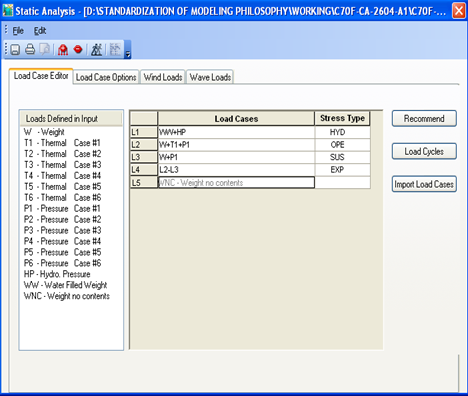Select 'HP - Hydro. Pressure' entry
The image size is (468, 396).
click(57, 274)
